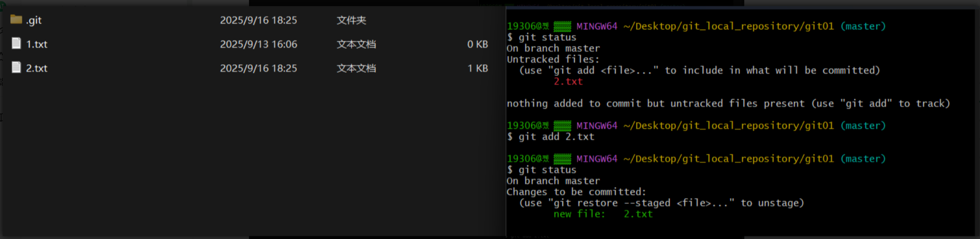Click the 文件夹 type label for .git

(351, 20)
